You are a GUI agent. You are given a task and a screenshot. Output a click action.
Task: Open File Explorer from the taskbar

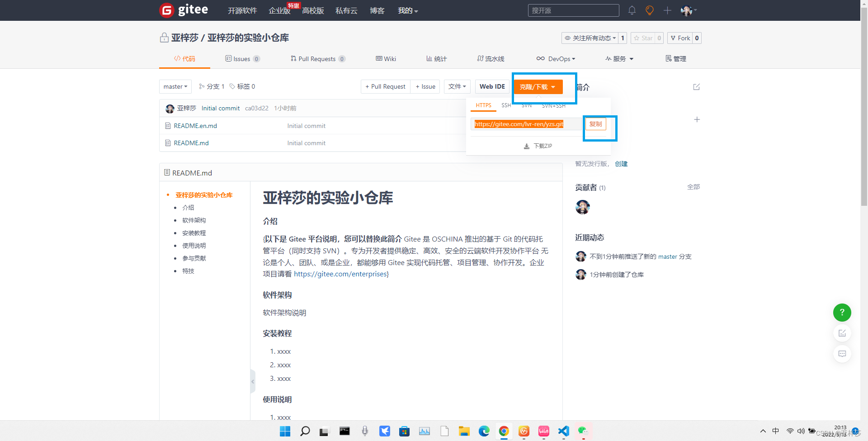[x=464, y=431]
